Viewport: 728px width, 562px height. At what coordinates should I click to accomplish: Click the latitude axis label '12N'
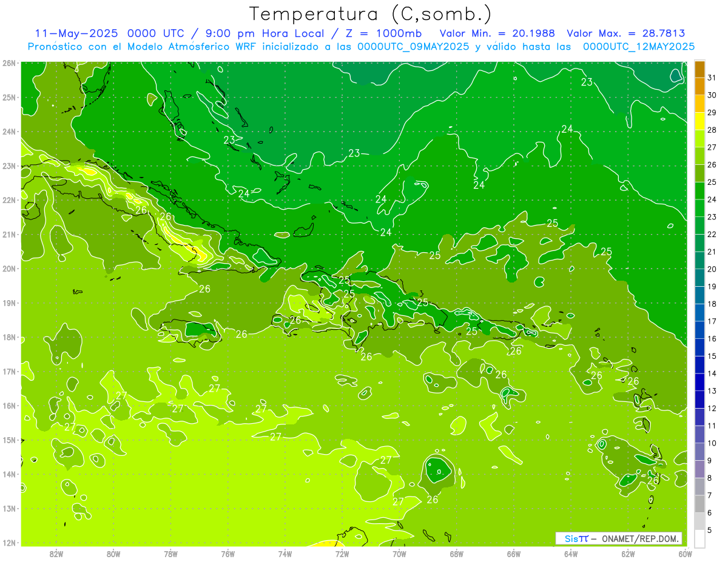[x=9, y=543]
